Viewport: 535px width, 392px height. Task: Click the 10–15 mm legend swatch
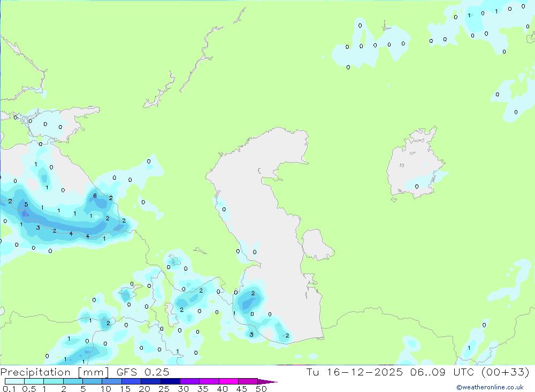pos(112,381)
